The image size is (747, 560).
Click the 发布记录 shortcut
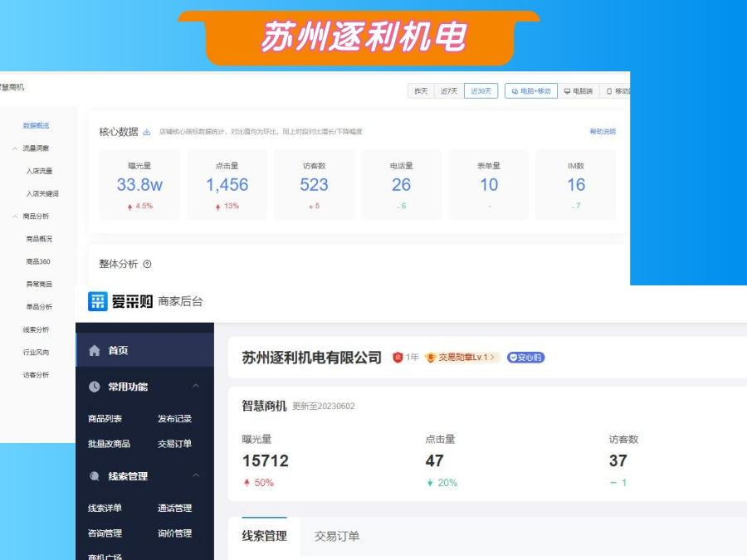click(175, 419)
